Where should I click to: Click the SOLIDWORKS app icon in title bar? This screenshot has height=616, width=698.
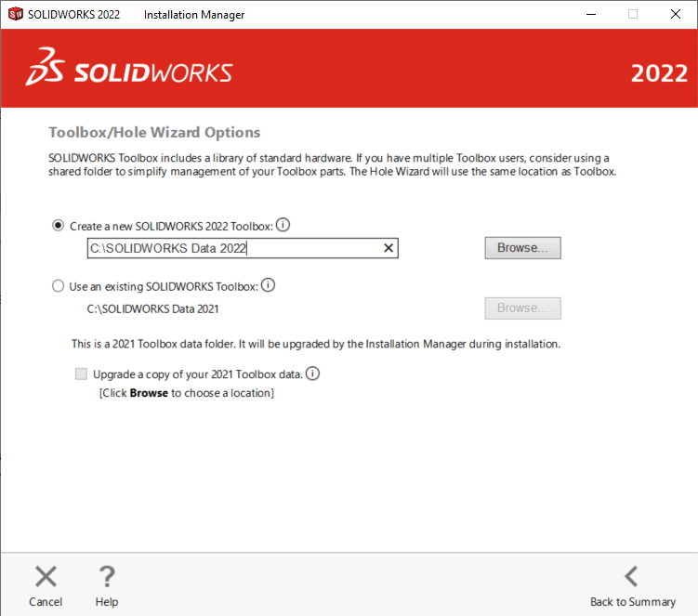tap(15, 14)
